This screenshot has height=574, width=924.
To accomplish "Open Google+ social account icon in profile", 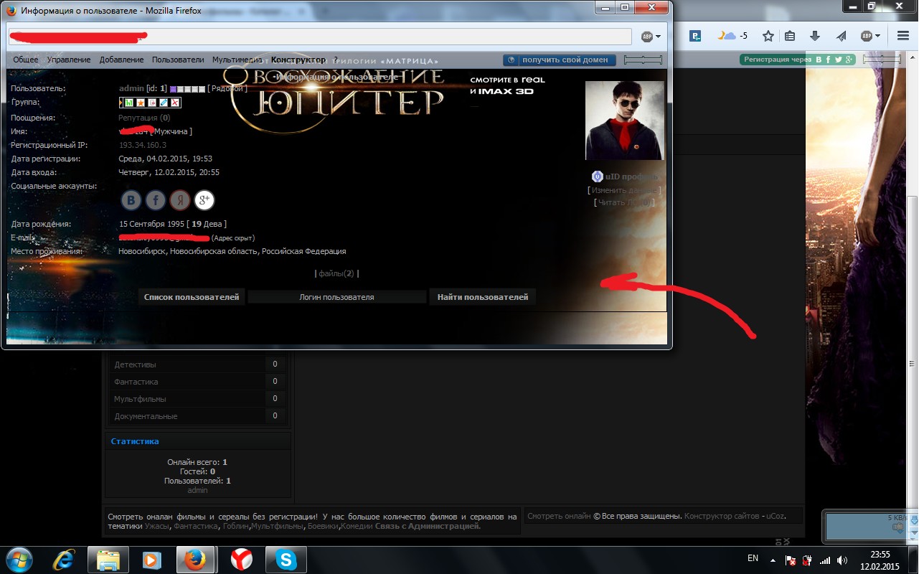I will pos(204,199).
